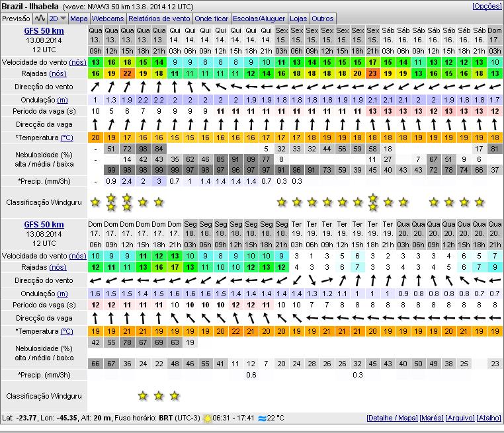Screen dimensions: 504x433
Task: Click the Periodo da vaga label top table
Action: click(44, 111)
